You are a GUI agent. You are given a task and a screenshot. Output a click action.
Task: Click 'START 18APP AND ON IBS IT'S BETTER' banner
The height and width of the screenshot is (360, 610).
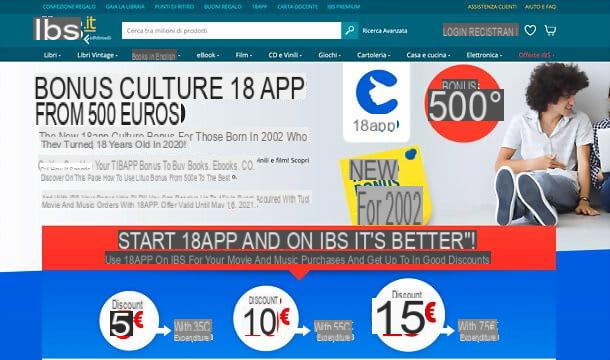(x=297, y=241)
